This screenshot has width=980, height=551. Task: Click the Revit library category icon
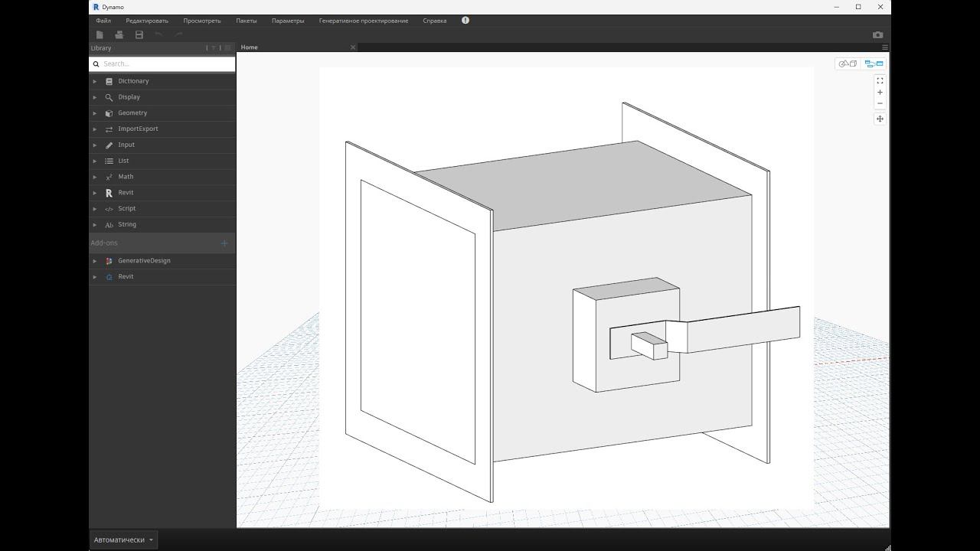109,193
